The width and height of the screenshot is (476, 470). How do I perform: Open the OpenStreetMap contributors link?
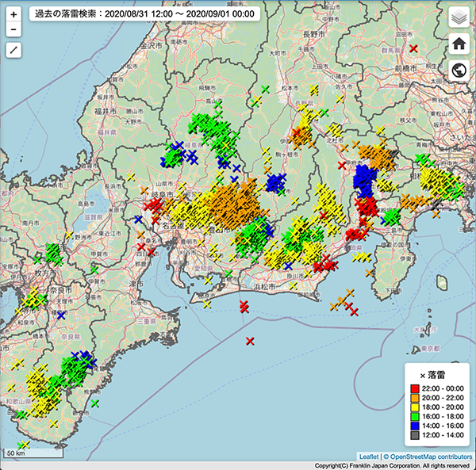click(x=428, y=457)
